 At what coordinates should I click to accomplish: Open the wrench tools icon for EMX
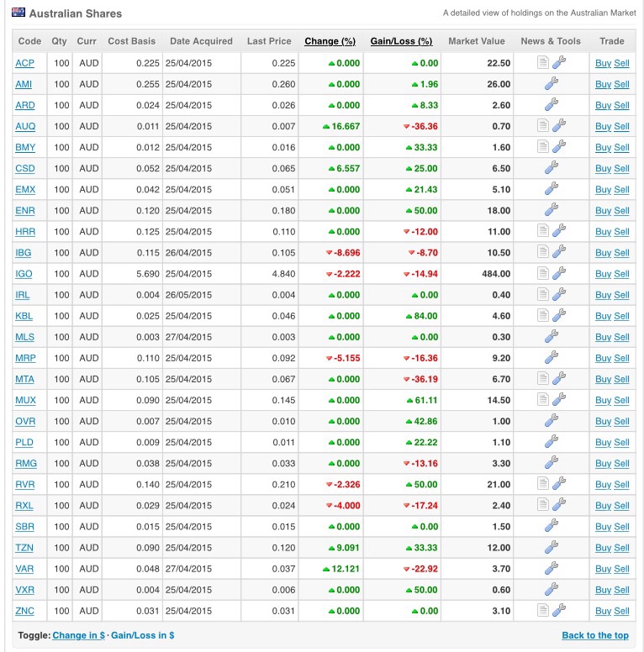point(552,189)
